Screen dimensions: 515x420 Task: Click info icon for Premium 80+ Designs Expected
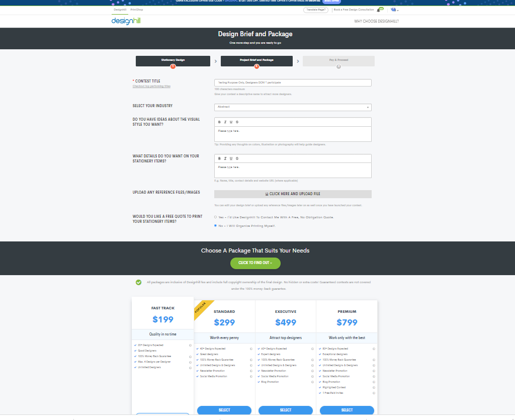374,349
